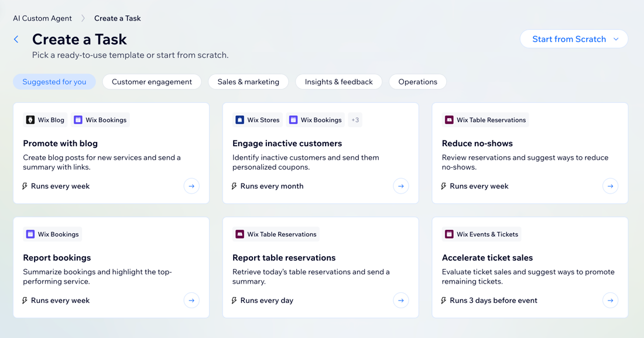644x338 pixels.
Task: Click the Wix Stores app tag
Action: tap(257, 120)
